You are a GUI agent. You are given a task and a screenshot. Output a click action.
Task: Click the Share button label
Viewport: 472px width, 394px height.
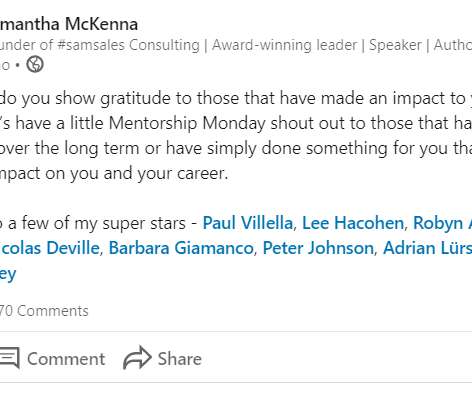pyautogui.click(x=180, y=359)
